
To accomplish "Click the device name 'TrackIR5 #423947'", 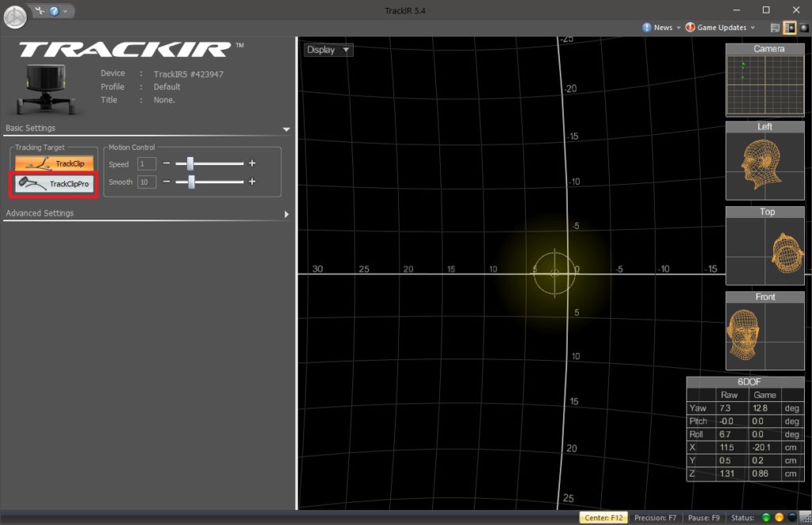I will (189, 74).
